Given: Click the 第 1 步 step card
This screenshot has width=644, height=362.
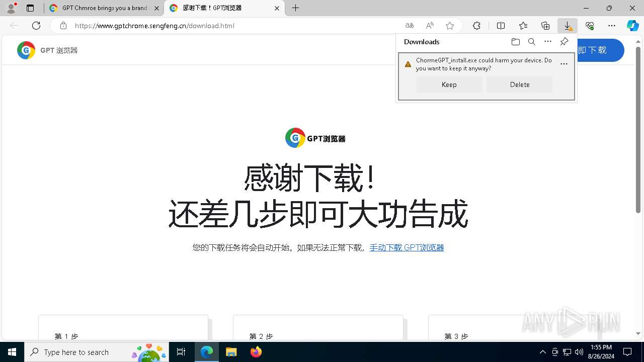Looking at the screenshot, I should [x=123, y=328].
